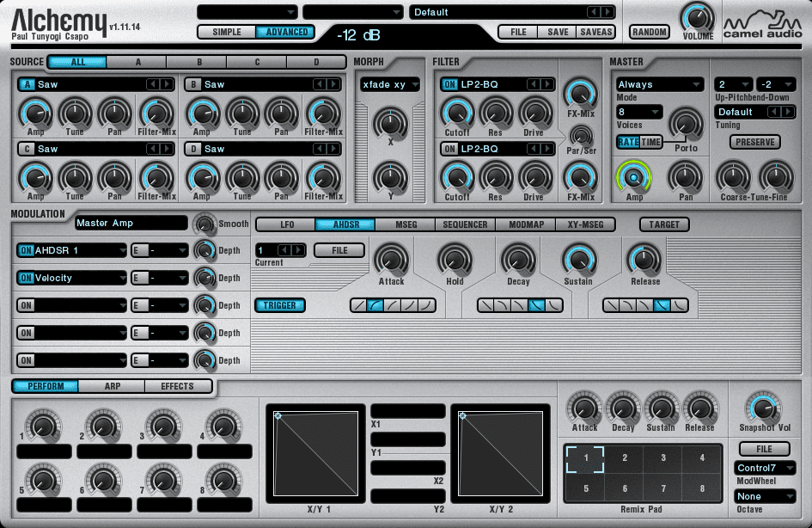Screen dimensions: 812x528
Task: Click Perform knob 1
Action: pyautogui.click(x=43, y=427)
